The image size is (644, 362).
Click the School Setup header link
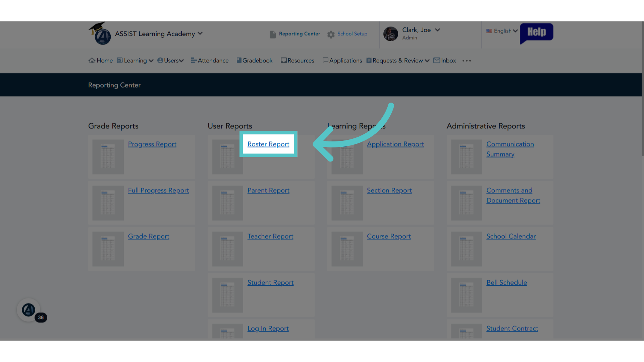pos(352,34)
